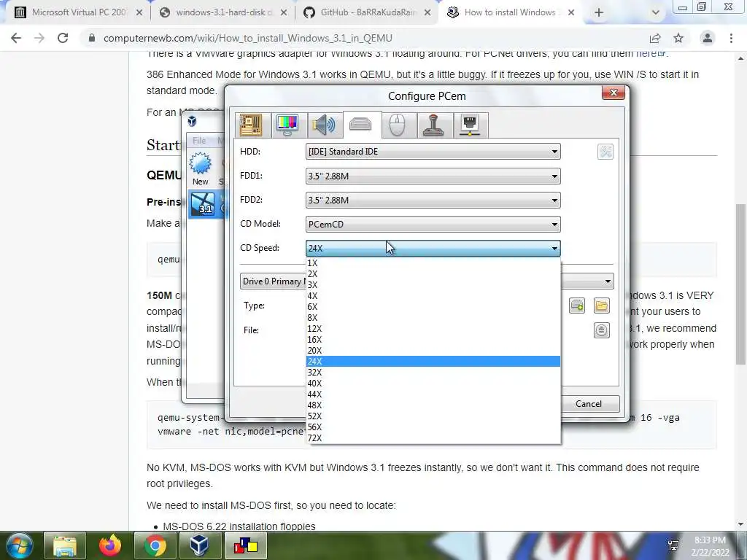Choose 2X CD speed from the list
The height and width of the screenshot is (560, 747).
click(x=433, y=274)
